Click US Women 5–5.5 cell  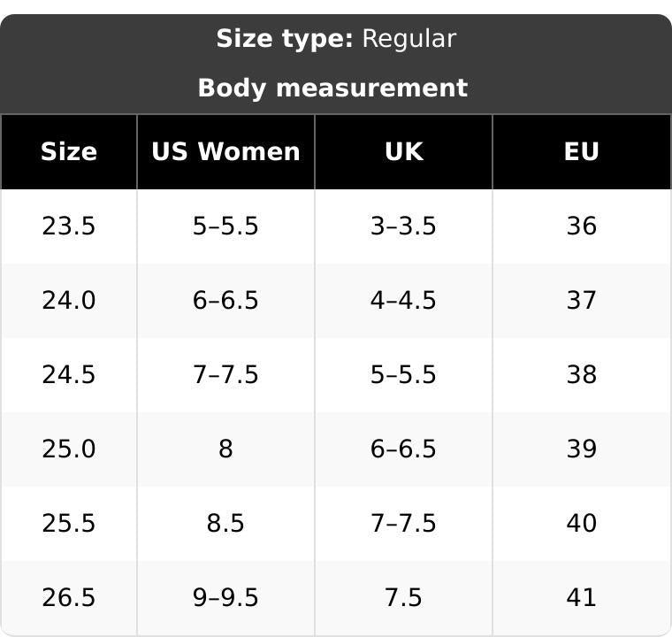(x=225, y=226)
